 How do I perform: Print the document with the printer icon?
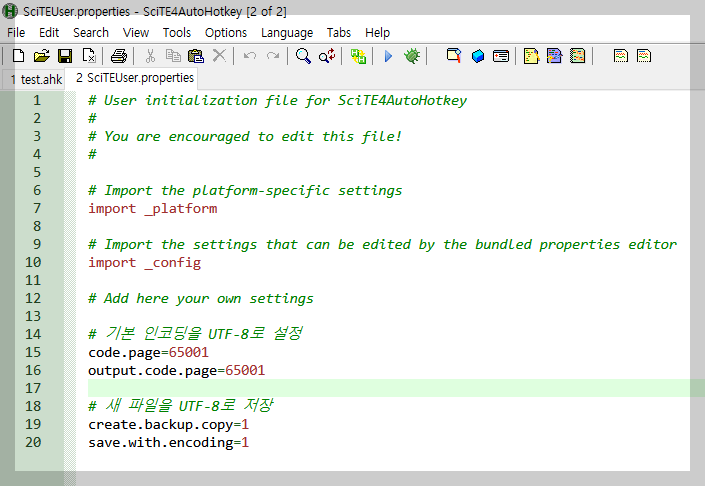(x=119, y=56)
